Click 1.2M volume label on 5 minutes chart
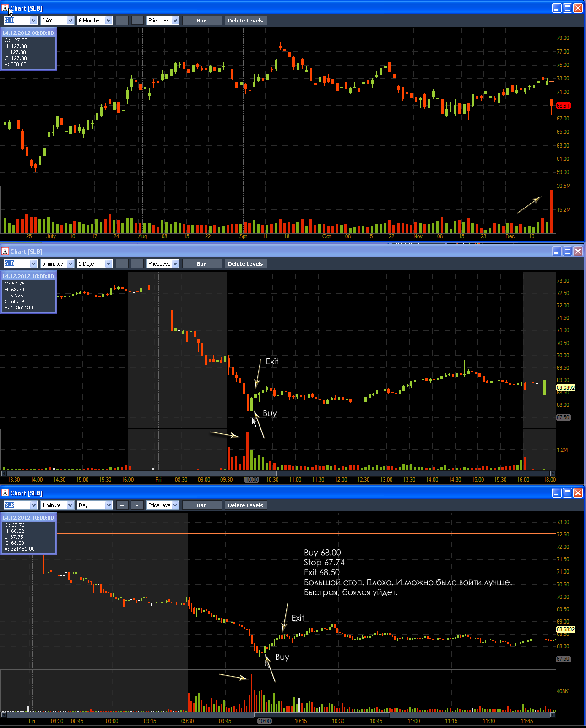 pyautogui.click(x=562, y=450)
